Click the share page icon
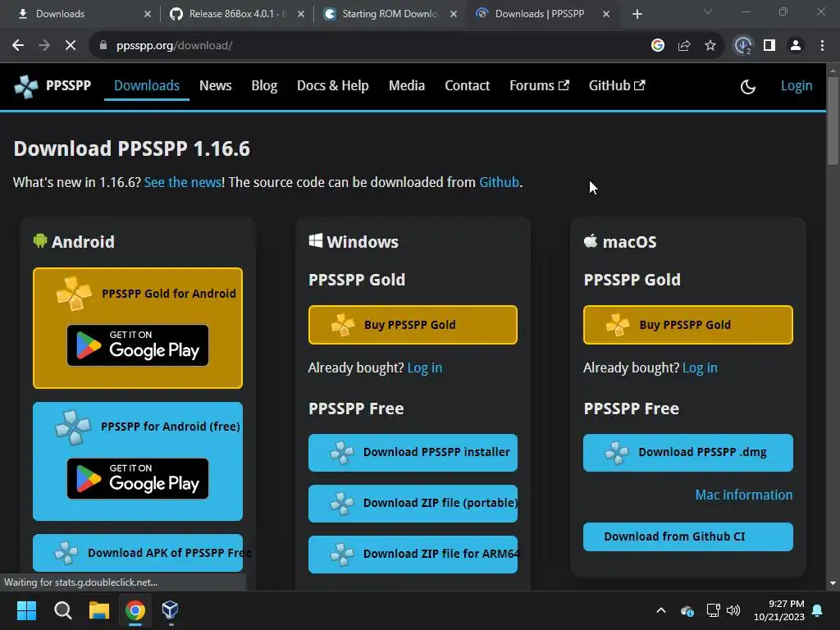This screenshot has width=840, height=630. 684,46
